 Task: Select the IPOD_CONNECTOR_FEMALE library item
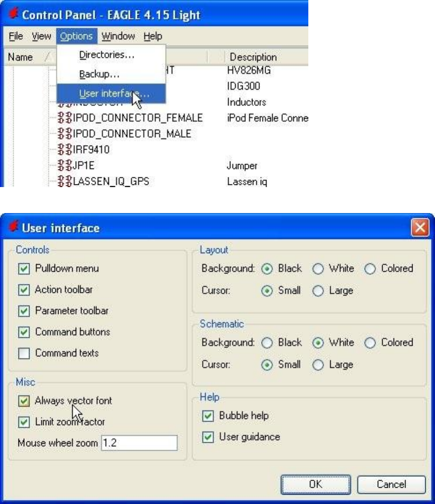click(138, 118)
